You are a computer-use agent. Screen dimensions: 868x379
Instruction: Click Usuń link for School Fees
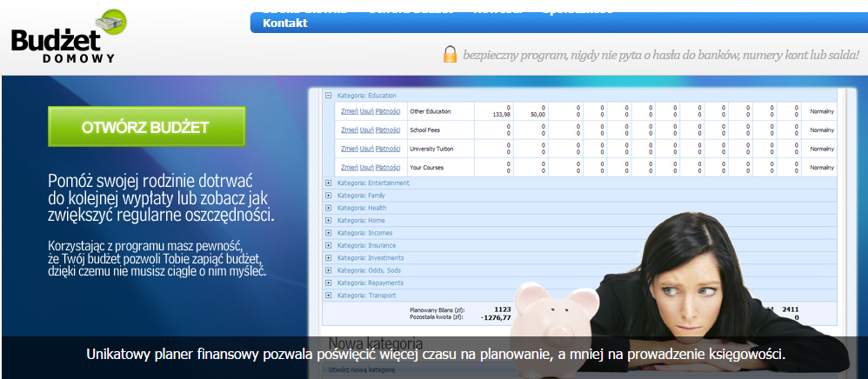pyautogui.click(x=366, y=130)
